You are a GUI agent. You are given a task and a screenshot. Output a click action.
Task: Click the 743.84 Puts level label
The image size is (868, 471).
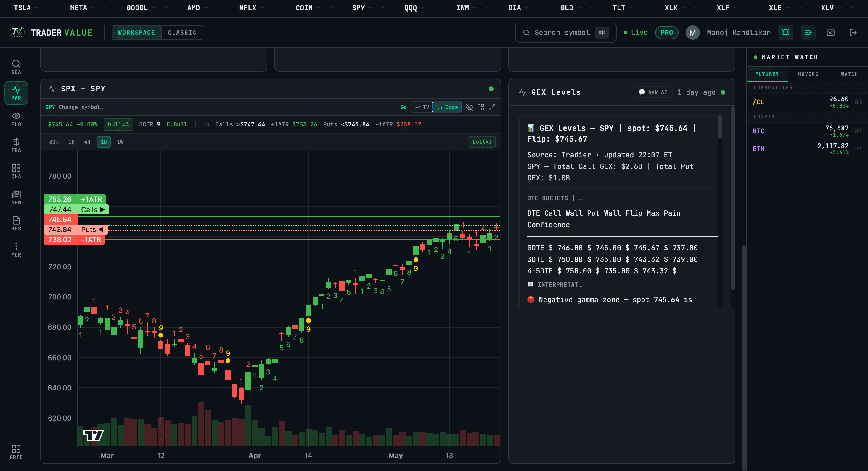click(x=76, y=230)
